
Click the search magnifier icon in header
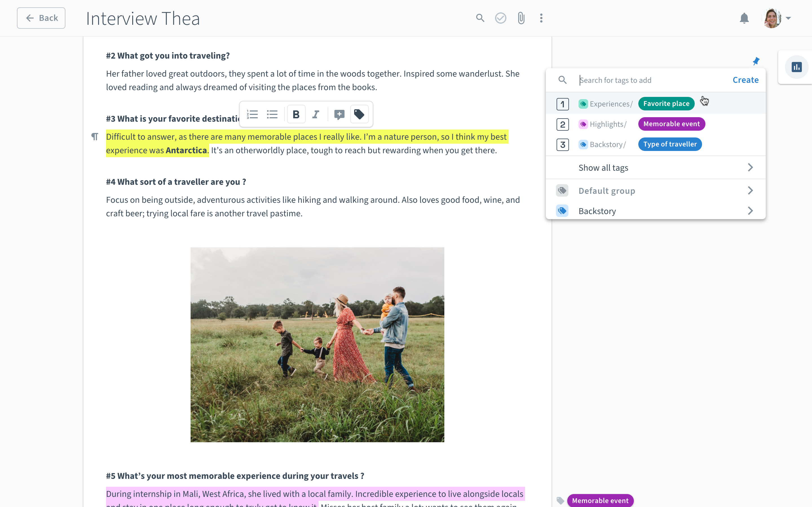click(480, 18)
